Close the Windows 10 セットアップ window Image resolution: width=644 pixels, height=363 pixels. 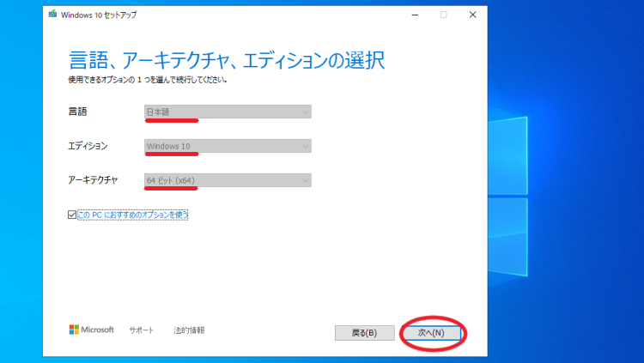472,15
